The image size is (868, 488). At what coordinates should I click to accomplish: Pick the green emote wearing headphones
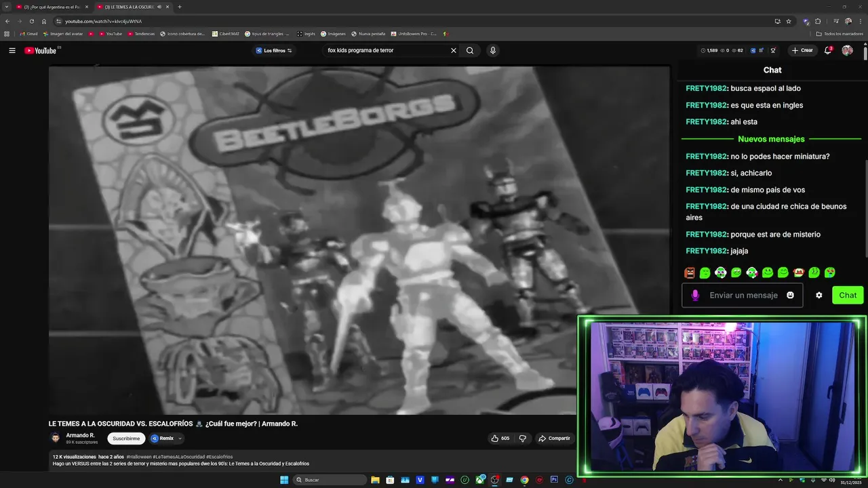[x=720, y=272]
